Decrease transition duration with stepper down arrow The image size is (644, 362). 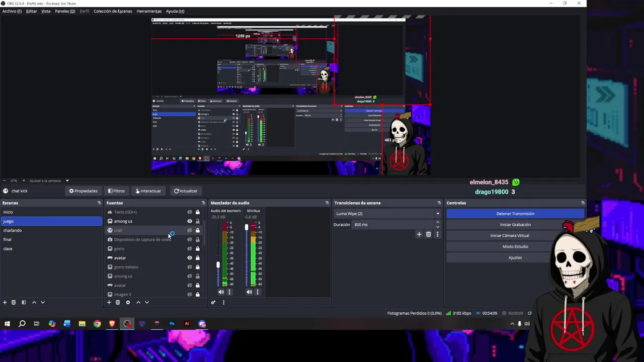[437, 227]
